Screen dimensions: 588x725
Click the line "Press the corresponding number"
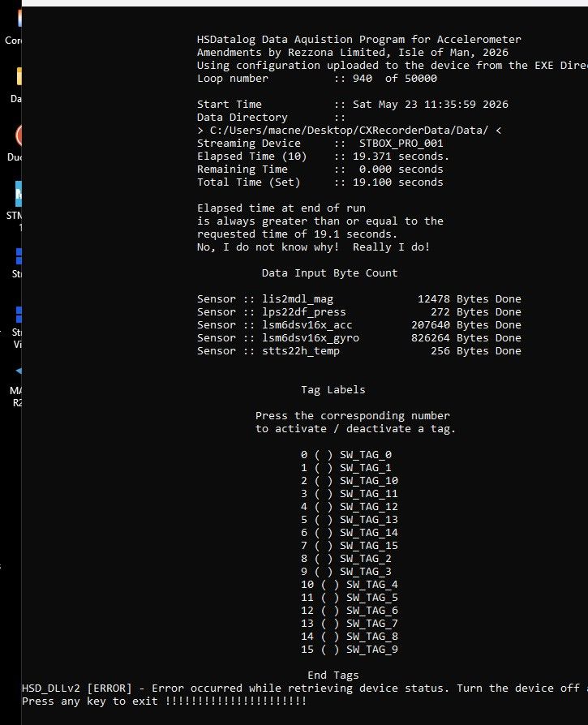click(353, 416)
